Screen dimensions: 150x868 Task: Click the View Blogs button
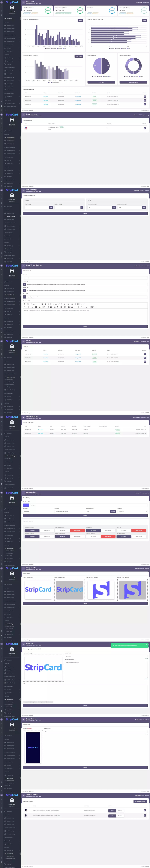[79, 56]
